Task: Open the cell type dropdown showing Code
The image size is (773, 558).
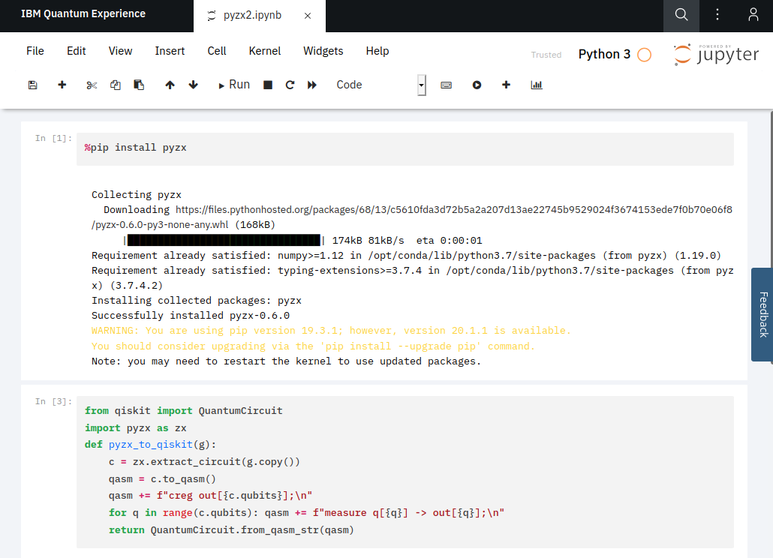Action: pos(380,85)
